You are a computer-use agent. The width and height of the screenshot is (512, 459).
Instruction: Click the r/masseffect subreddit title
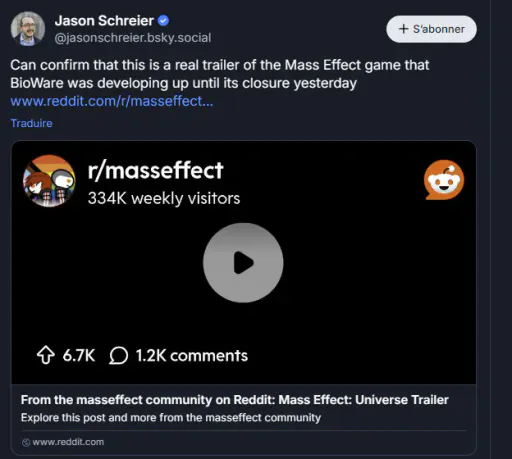click(155, 171)
